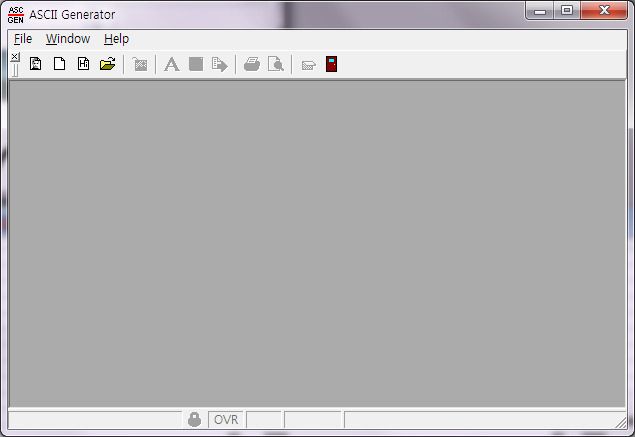
Task: Open a file with the yellow folder icon
Action: (108, 64)
